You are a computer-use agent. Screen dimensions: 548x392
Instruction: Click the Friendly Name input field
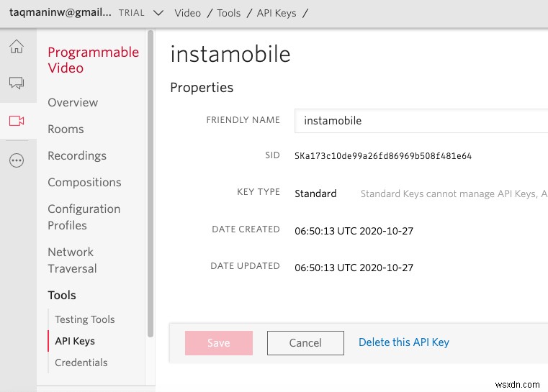(x=421, y=121)
